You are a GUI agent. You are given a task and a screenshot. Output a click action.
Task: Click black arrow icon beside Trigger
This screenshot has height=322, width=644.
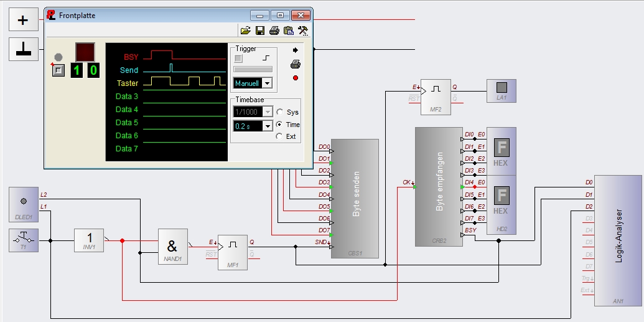pos(296,50)
